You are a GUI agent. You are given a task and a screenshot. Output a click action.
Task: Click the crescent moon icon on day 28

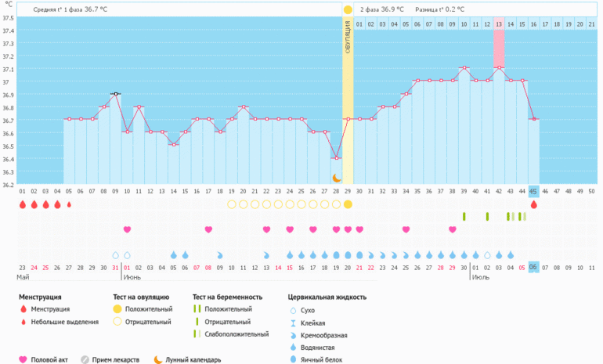click(x=336, y=178)
